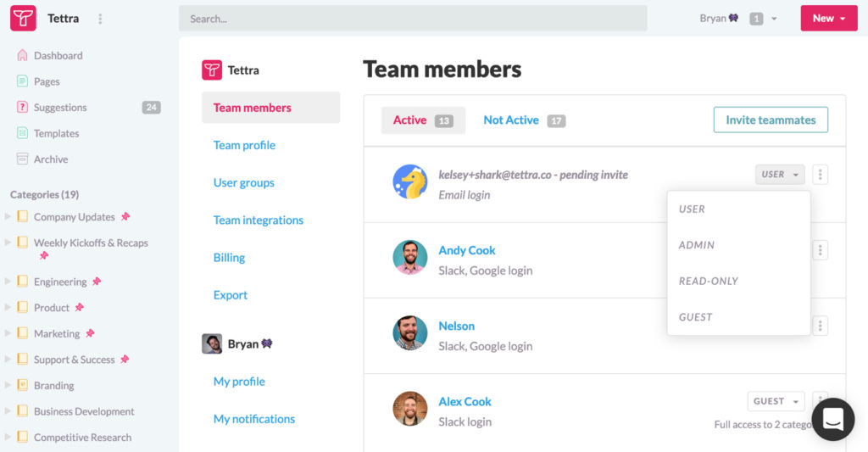The width and height of the screenshot is (868, 452).
Task: Open the New button dropdown
Action: 828,18
